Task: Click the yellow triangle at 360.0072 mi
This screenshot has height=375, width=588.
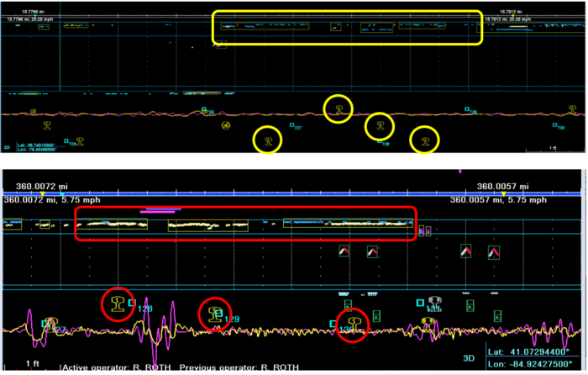Action: [42, 193]
